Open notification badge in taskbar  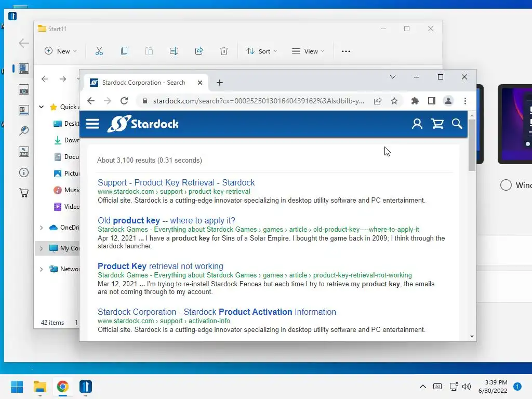pyautogui.click(x=517, y=387)
